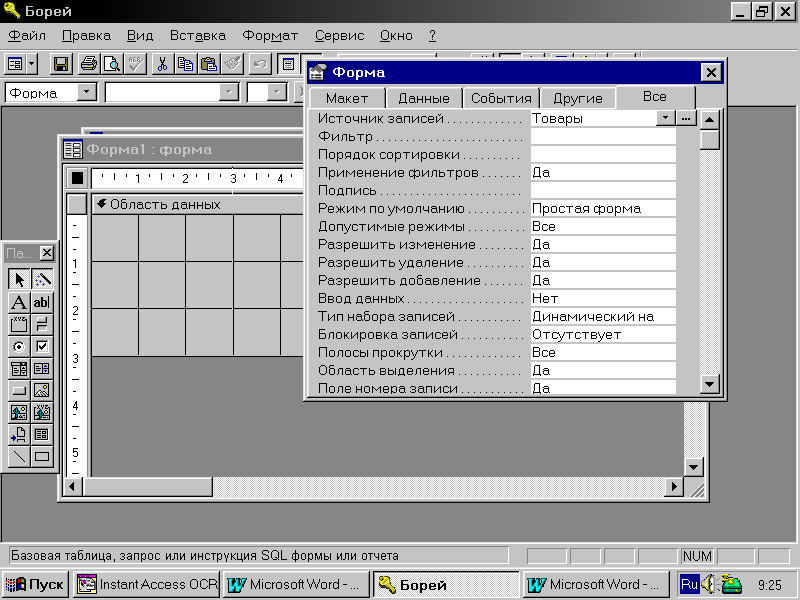Select the Page Break tool in toolbox
The image size is (800, 600).
(x=19, y=434)
